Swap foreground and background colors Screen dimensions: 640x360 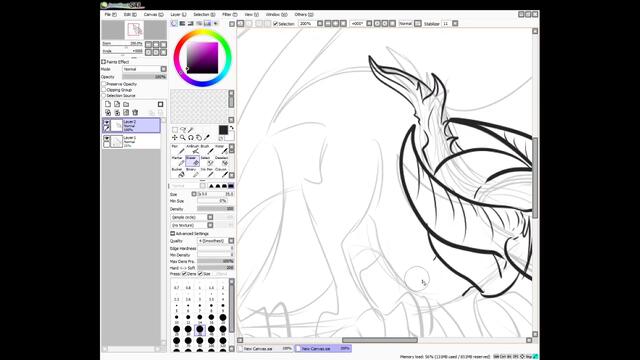coord(231,128)
